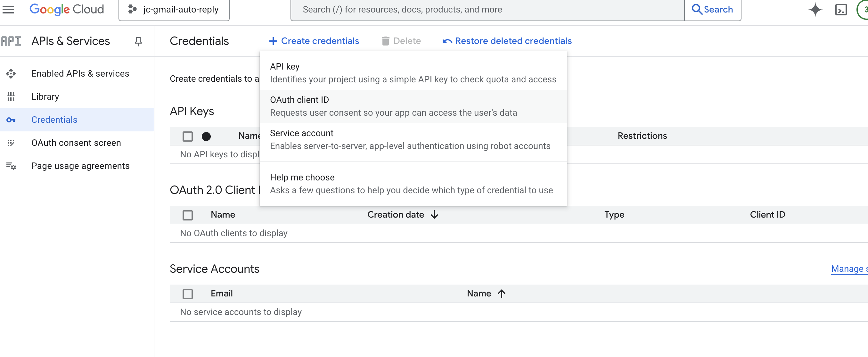Click the Type column header
This screenshot has width=868, height=357.
coord(614,214)
